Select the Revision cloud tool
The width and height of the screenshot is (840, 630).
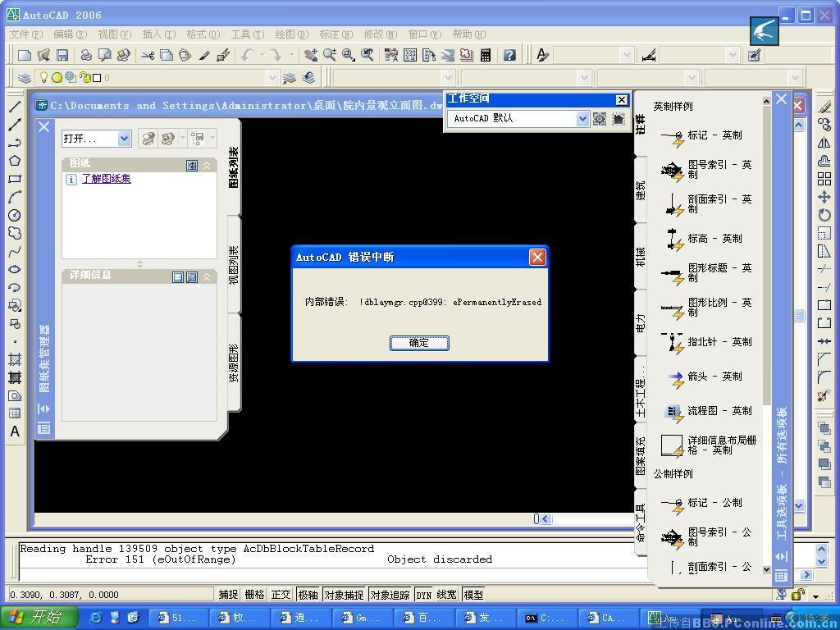coord(15,233)
